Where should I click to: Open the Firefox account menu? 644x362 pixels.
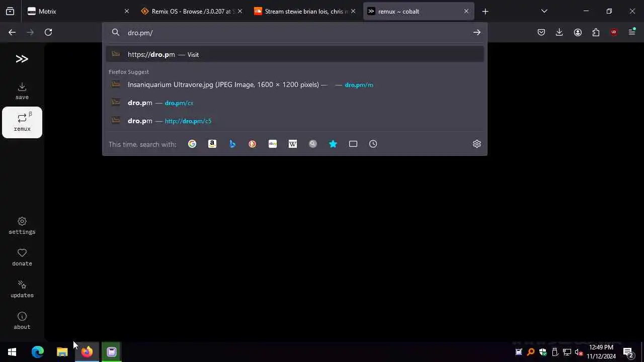(578, 32)
